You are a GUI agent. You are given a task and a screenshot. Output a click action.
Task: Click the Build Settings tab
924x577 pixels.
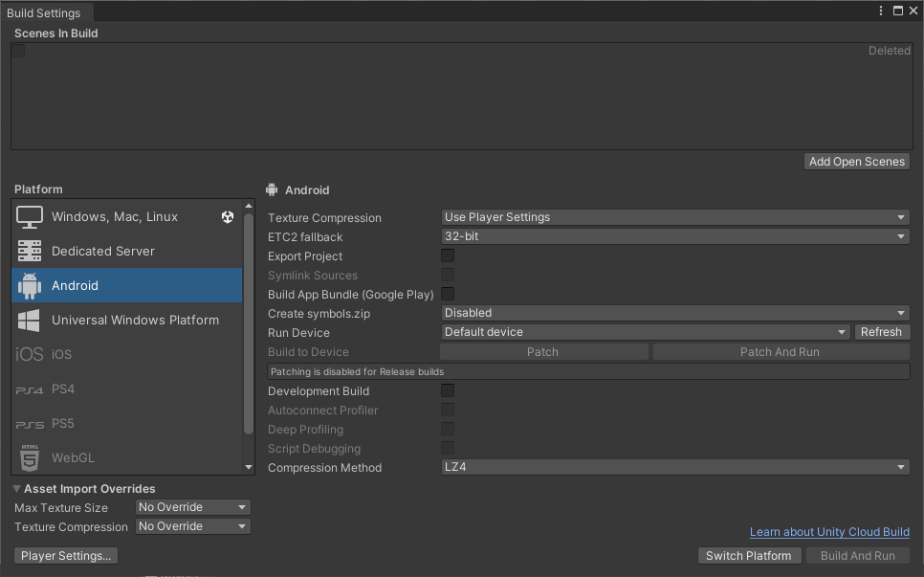pos(43,12)
